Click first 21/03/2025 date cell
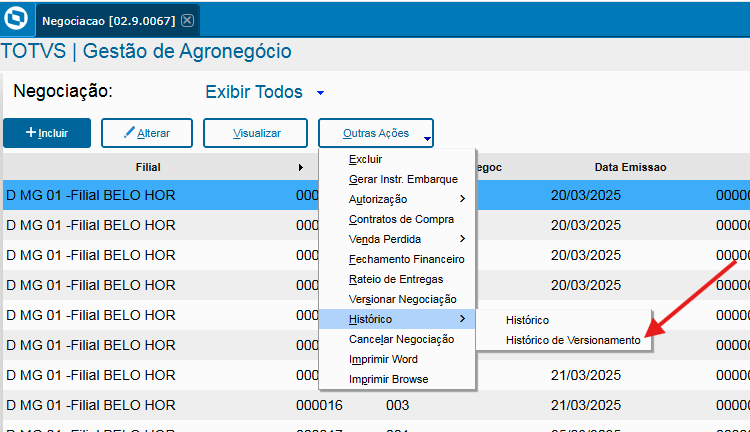750x432 pixels. (x=585, y=376)
